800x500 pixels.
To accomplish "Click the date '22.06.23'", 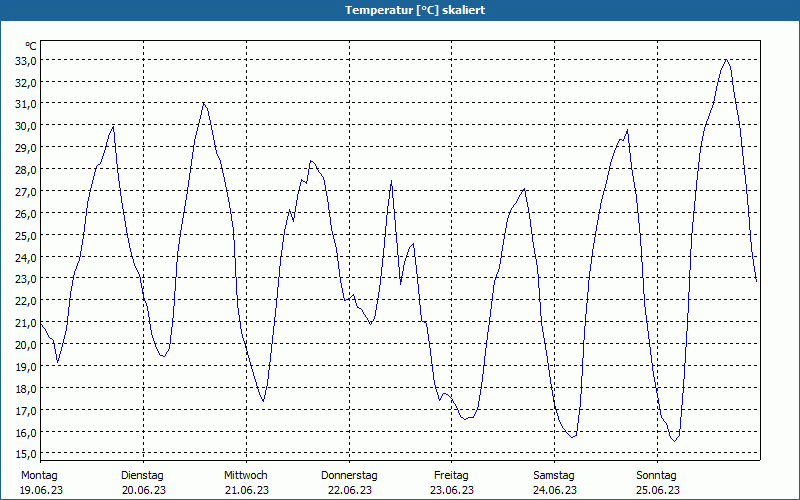I will pos(350,490).
